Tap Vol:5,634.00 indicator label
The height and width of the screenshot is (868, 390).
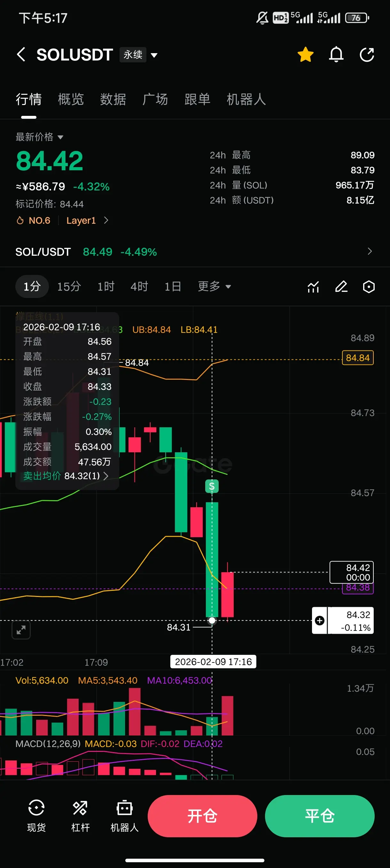pyautogui.click(x=42, y=680)
